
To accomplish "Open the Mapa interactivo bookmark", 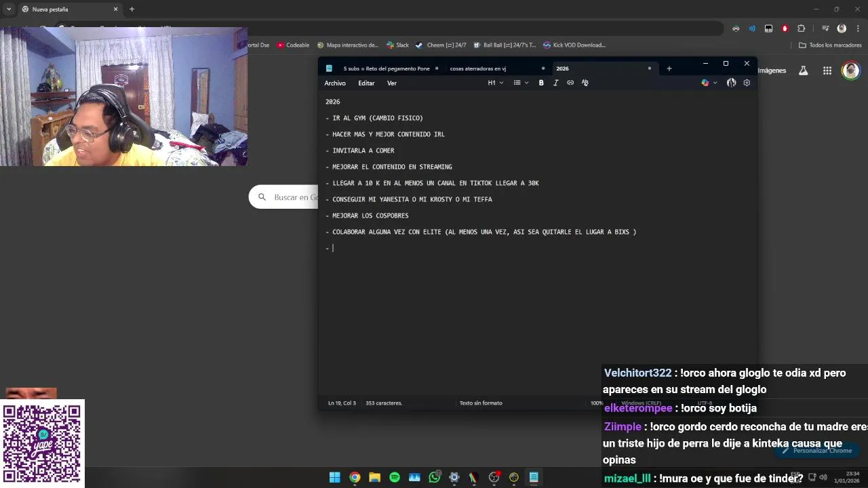I will 348,45.
